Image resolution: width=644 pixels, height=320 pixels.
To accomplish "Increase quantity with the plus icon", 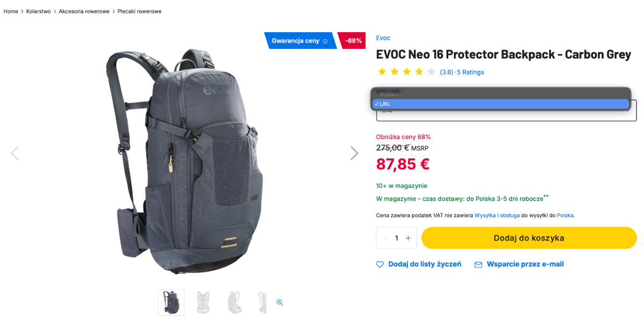I will click(x=408, y=238).
